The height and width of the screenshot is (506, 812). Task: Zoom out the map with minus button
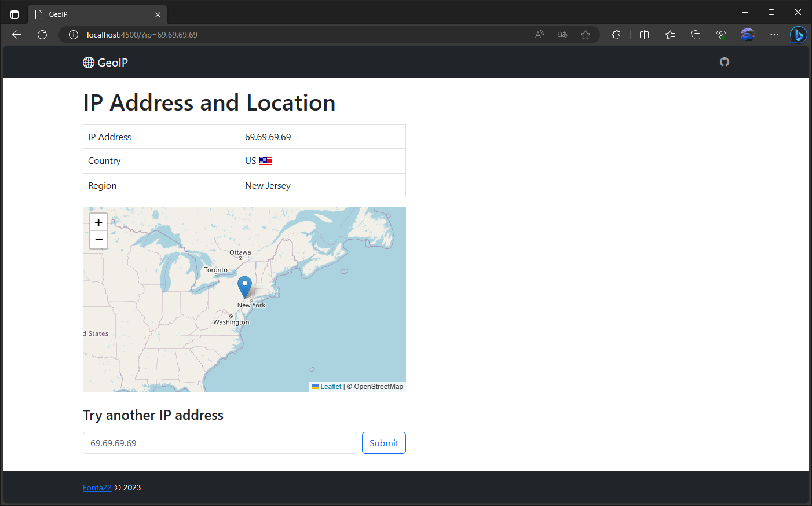click(x=98, y=240)
